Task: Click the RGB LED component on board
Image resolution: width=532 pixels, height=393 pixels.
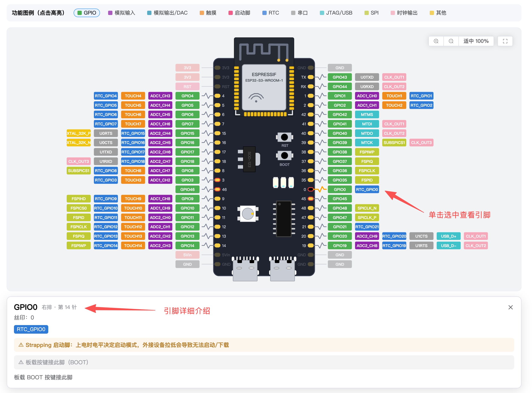Action: pyautogui.click(x=248, y=213)
